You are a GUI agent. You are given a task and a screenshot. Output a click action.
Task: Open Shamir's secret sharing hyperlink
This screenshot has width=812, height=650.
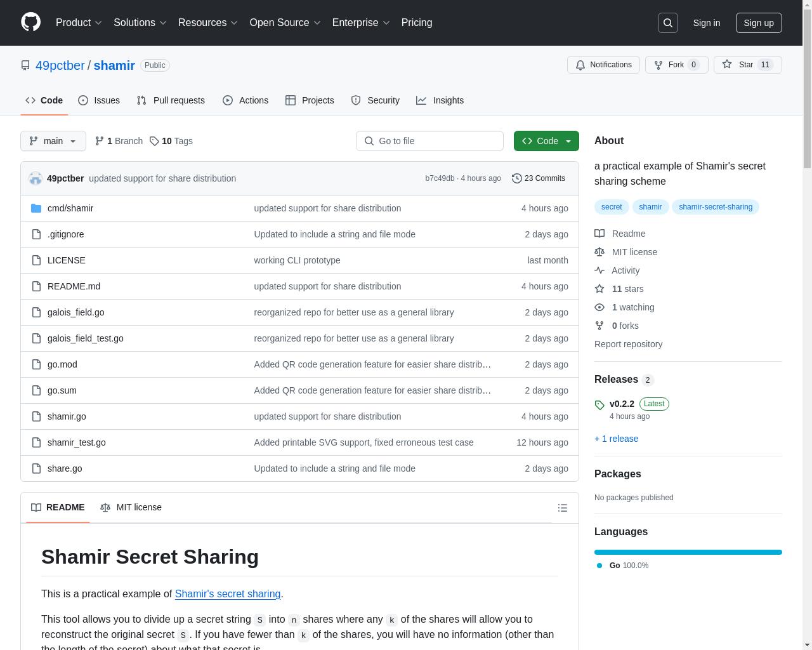click(228, 594)
